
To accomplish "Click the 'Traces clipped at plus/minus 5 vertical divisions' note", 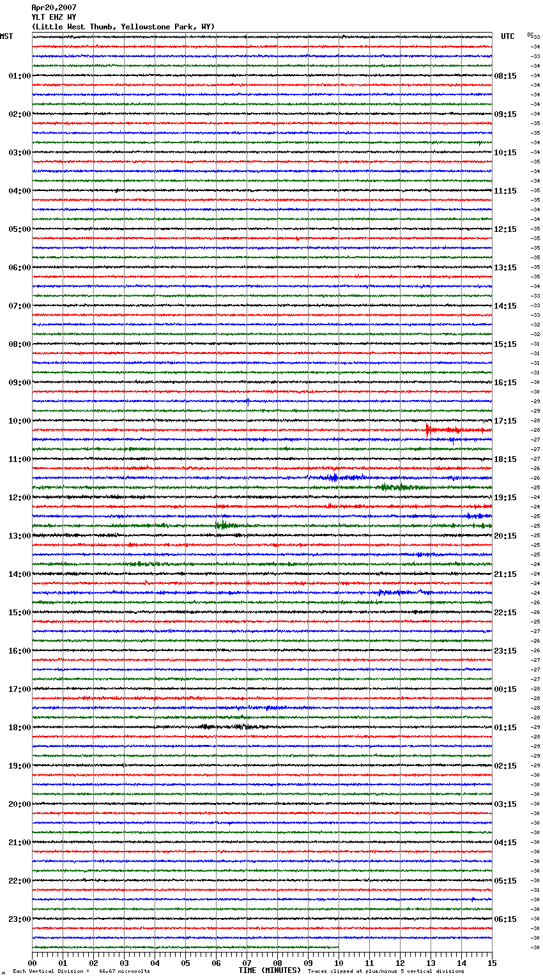I will coord(386,971).
